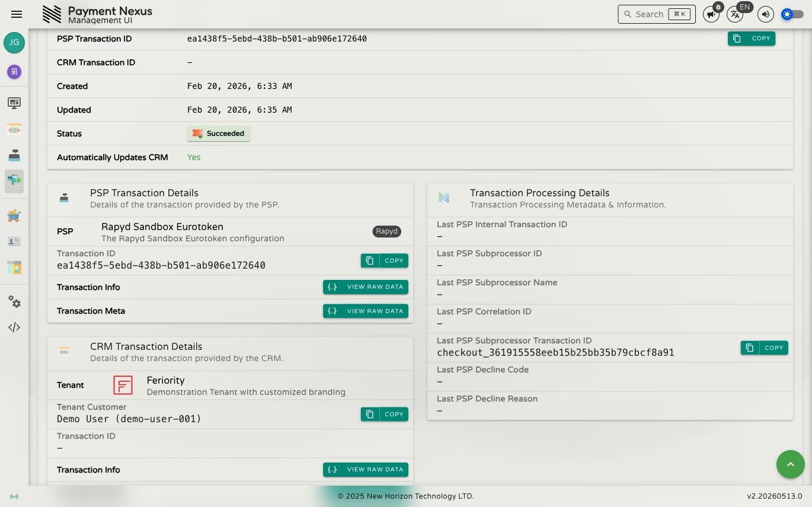Click the Created date 'Feb 20, 2026, 6:33 AM'

(x=239, y=86)
